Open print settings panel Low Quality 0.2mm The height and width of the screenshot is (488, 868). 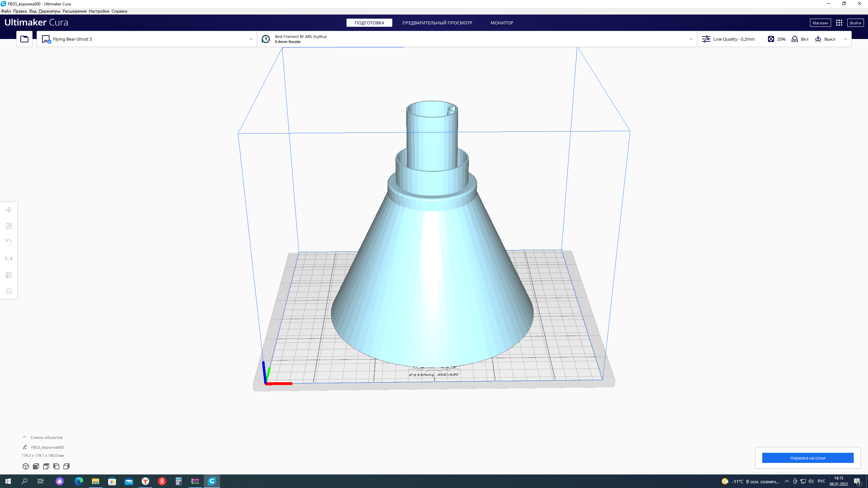point(734,39)
